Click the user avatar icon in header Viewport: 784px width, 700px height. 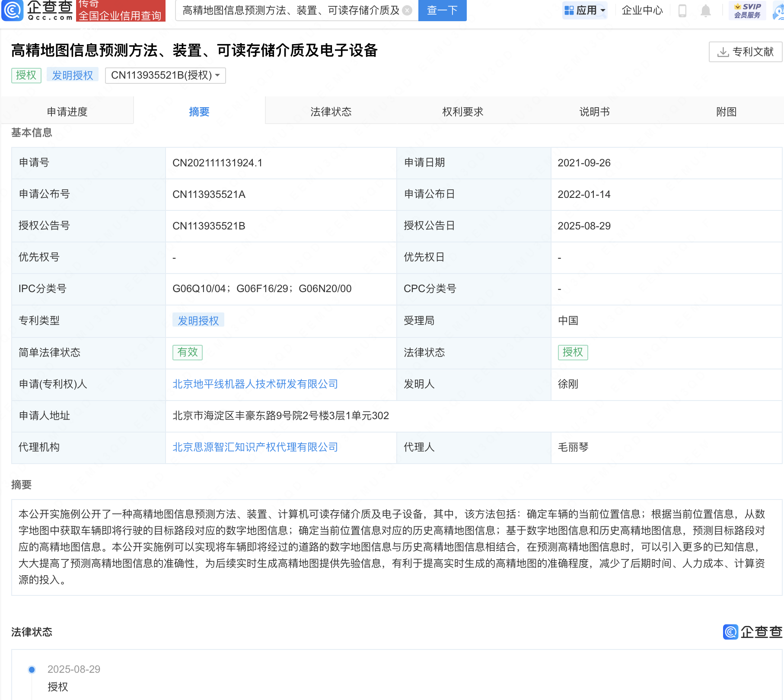pyautogui.click(x=778, y=11)
